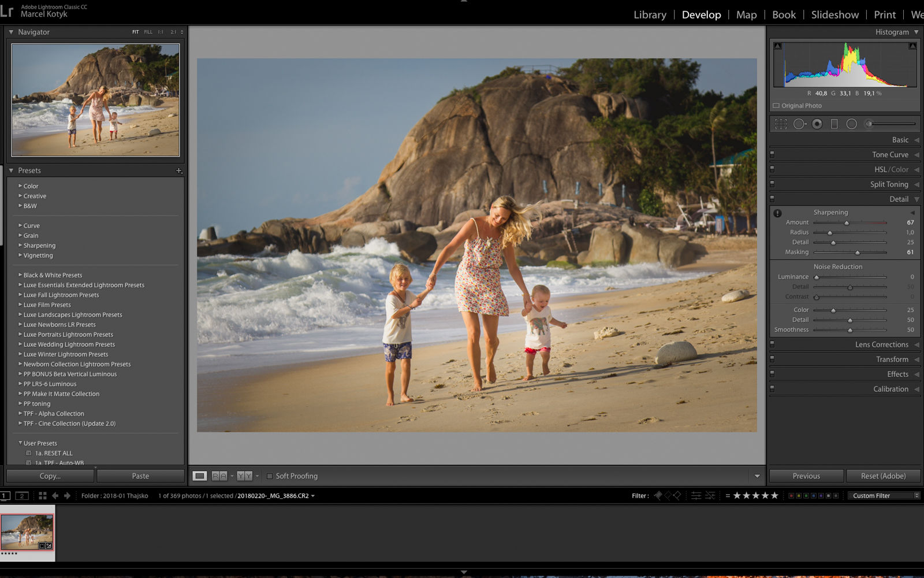Viewport: 924px width, 578px height.
Task: Open the Map module
Action: click(746, 15)
